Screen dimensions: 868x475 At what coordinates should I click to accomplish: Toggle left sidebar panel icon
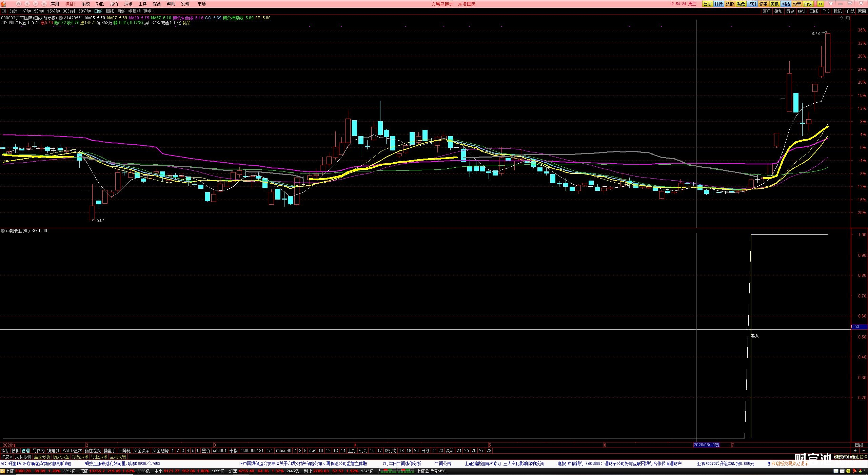4,11
